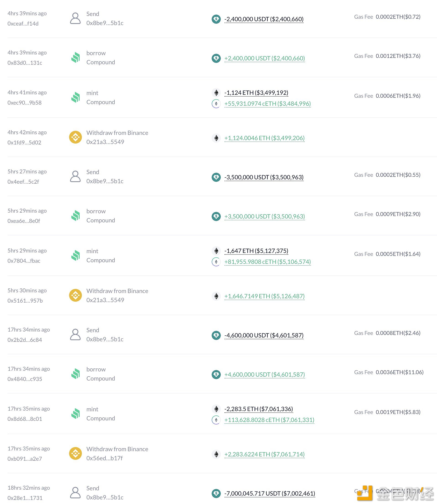Click the USDT icon on -2,400,000 row
Image resolution: width=437 pixels, height=504 pixels.
(216, 19)
